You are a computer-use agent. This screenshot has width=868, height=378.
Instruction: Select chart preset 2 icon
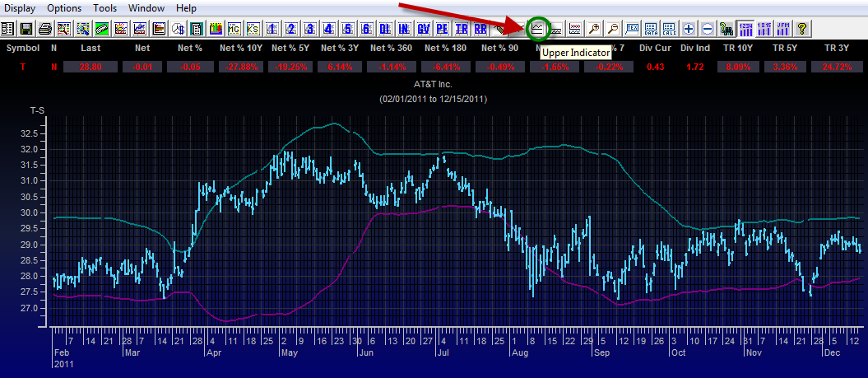coord(290,28)
